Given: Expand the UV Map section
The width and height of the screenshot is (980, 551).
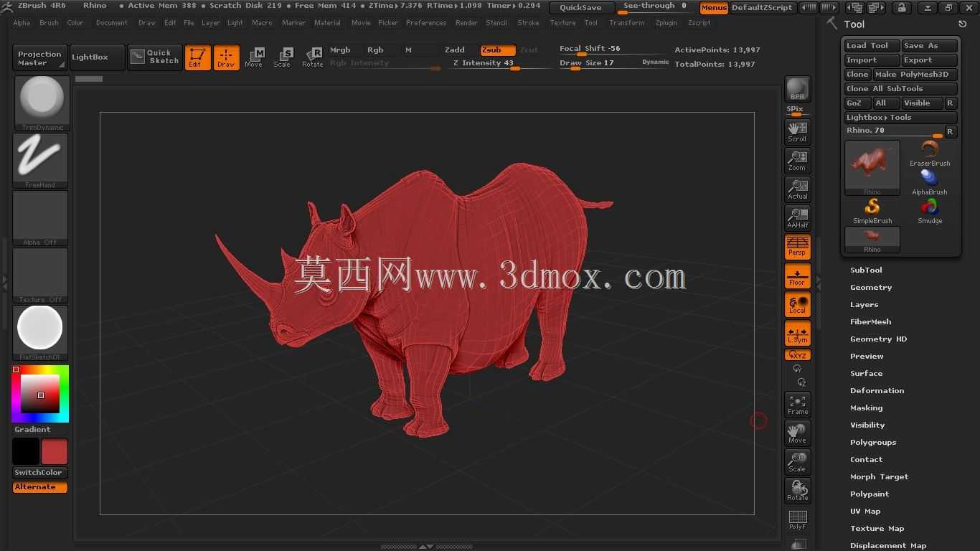Looking at the screenshot, I should (x=865, y=512).
